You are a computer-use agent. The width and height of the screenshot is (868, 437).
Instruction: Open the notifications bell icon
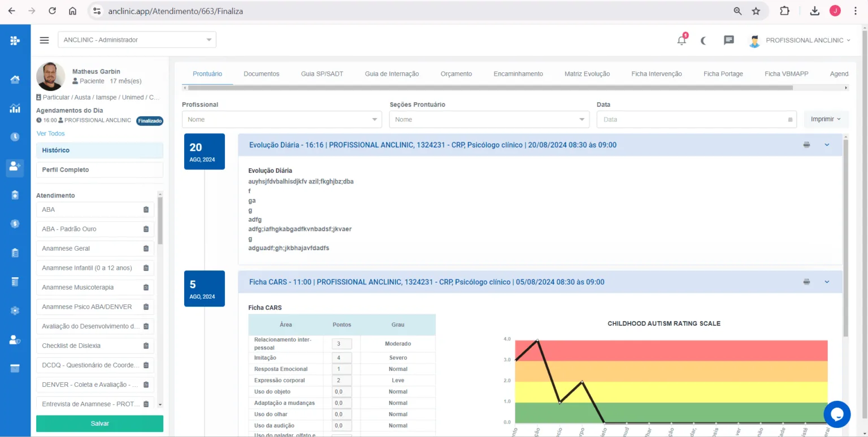tap(682, 40)
